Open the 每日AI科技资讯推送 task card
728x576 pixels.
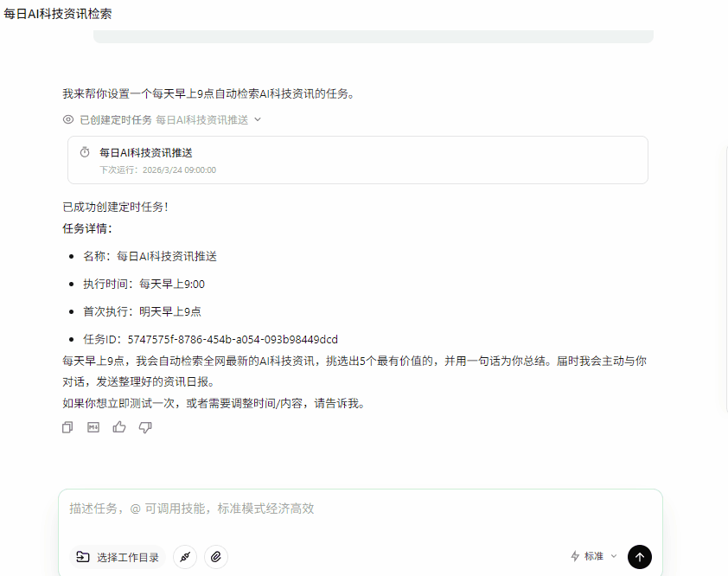click(x=357, y=160)
